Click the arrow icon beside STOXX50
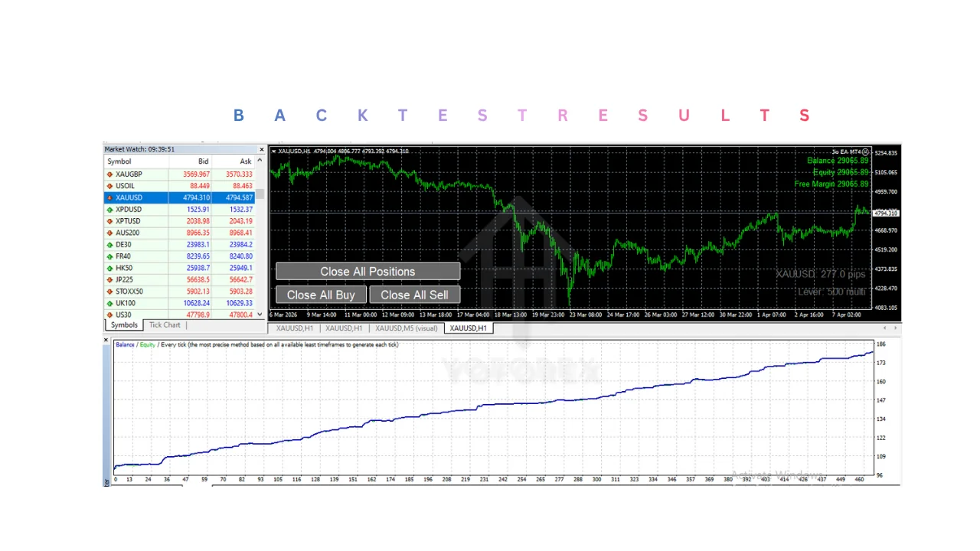Image resolution: width=980 pixels, height=551 pixels. (109, 292)
